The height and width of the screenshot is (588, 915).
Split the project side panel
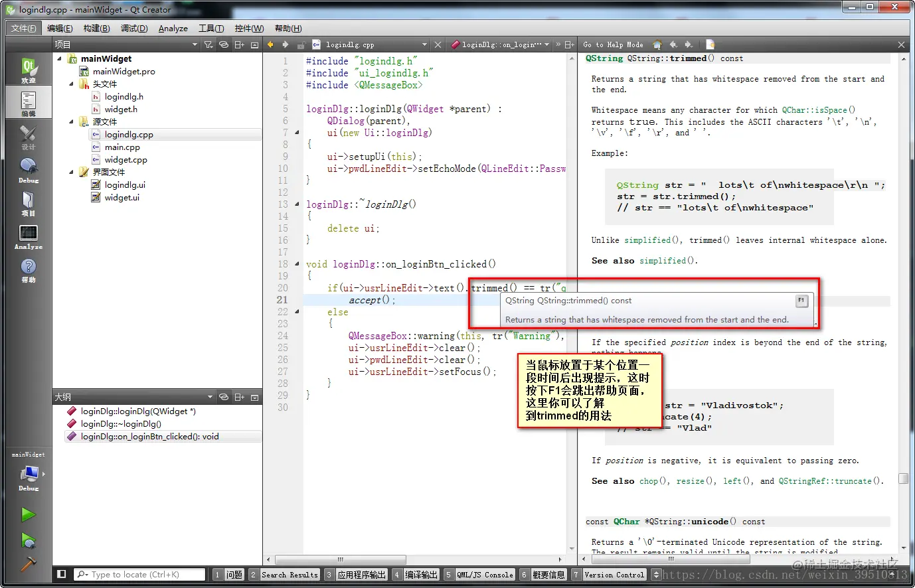click(239, 44)
